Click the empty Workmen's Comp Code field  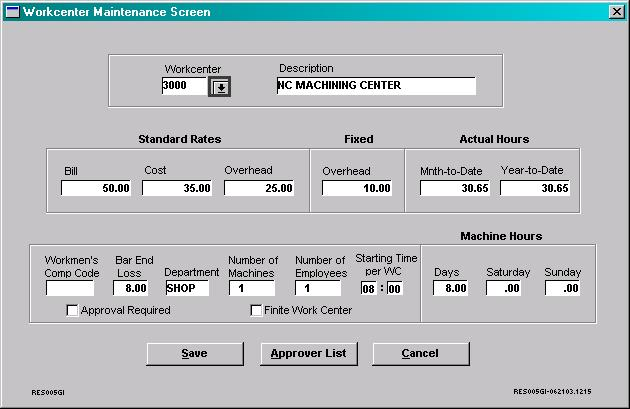tap(70, 288)
